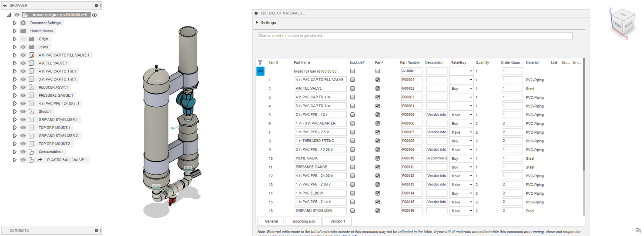644x236 pixels.
Task: Click the cell hint text field above table
Action: pos(415,36)
